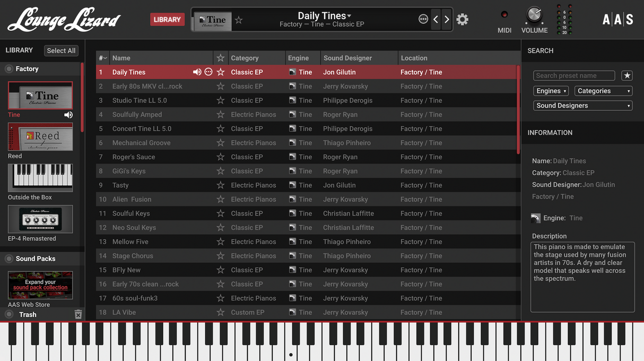
Task: Sort presets by Category column header
Action: click(x=245, y=58)
